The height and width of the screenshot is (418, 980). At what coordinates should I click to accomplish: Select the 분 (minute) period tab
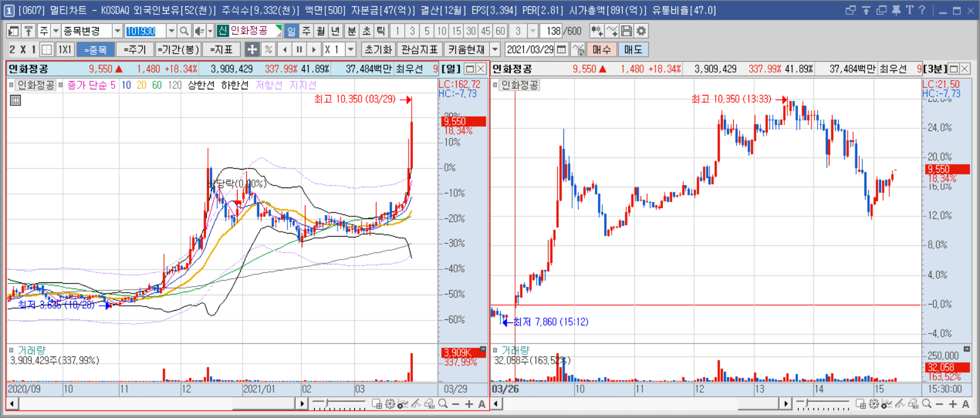coord(351,31)
